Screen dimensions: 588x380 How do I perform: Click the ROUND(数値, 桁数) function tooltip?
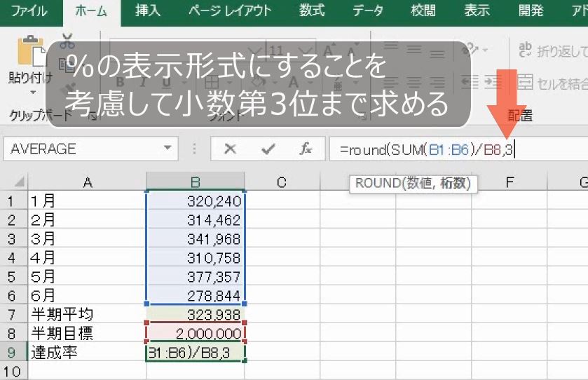[x=413, y=184]
